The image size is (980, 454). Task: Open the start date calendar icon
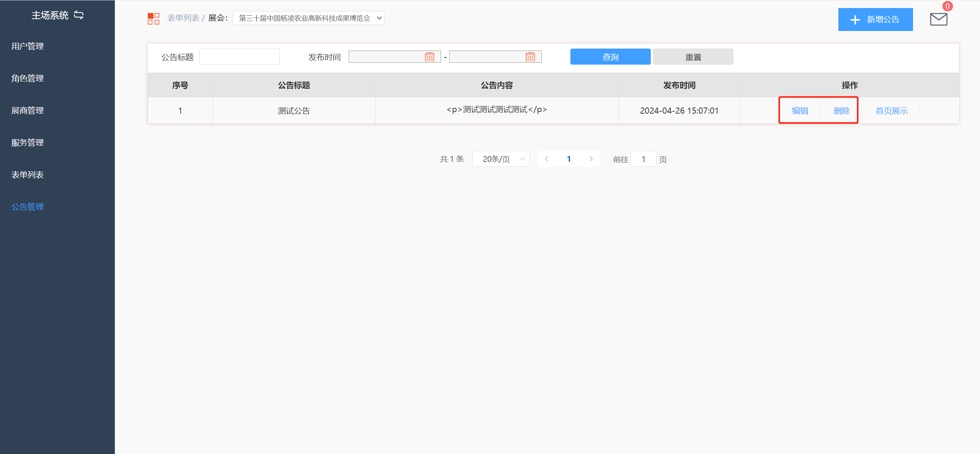click(x=430, y=57)
